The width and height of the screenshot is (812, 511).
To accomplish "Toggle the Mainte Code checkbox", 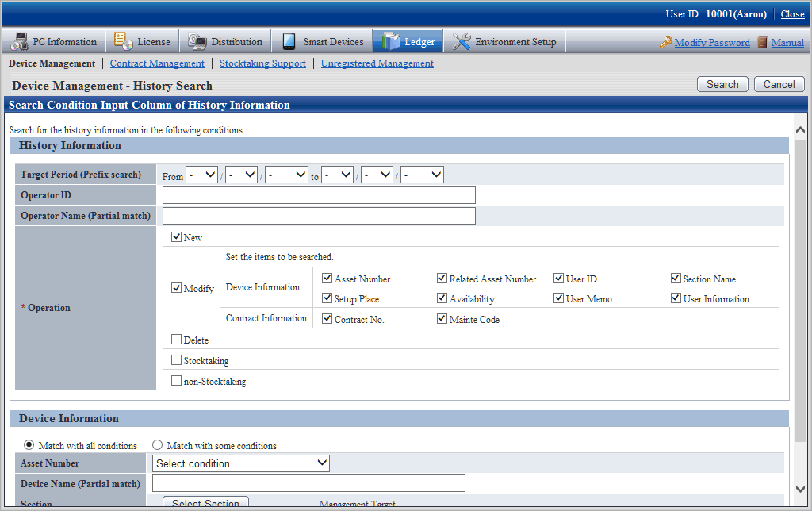I will click(442, 319).
